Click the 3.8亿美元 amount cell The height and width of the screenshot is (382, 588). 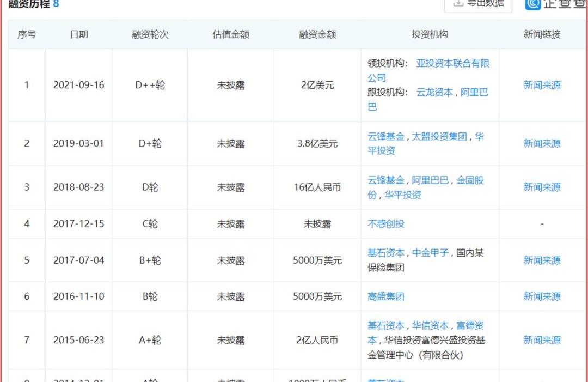tap(317, 143)
